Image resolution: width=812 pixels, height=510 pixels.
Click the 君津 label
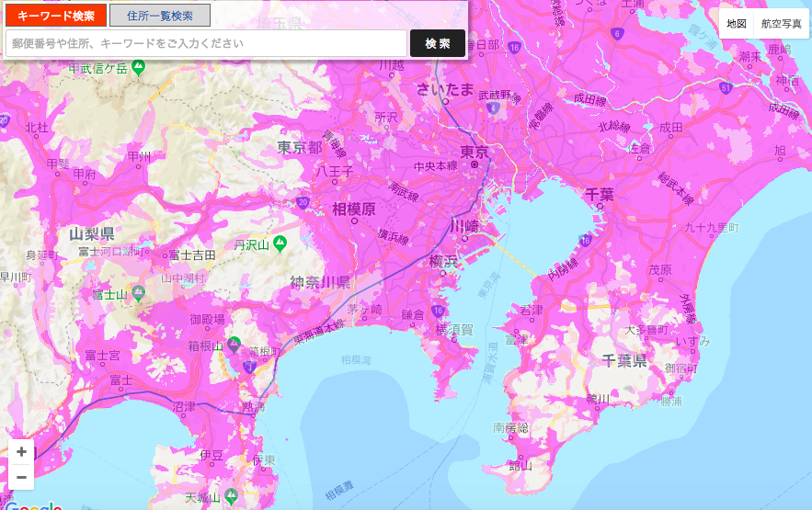[x=532, y=310]
